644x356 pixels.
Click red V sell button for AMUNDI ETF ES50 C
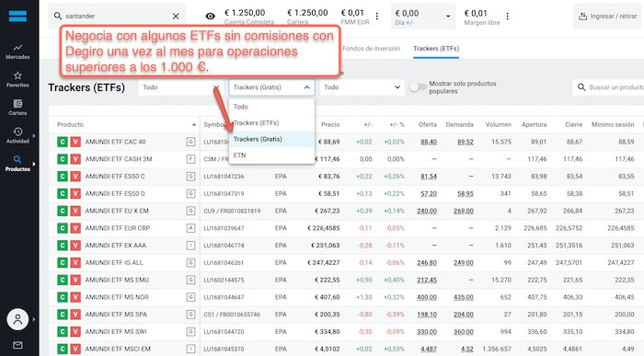click(x=75, y=177)
